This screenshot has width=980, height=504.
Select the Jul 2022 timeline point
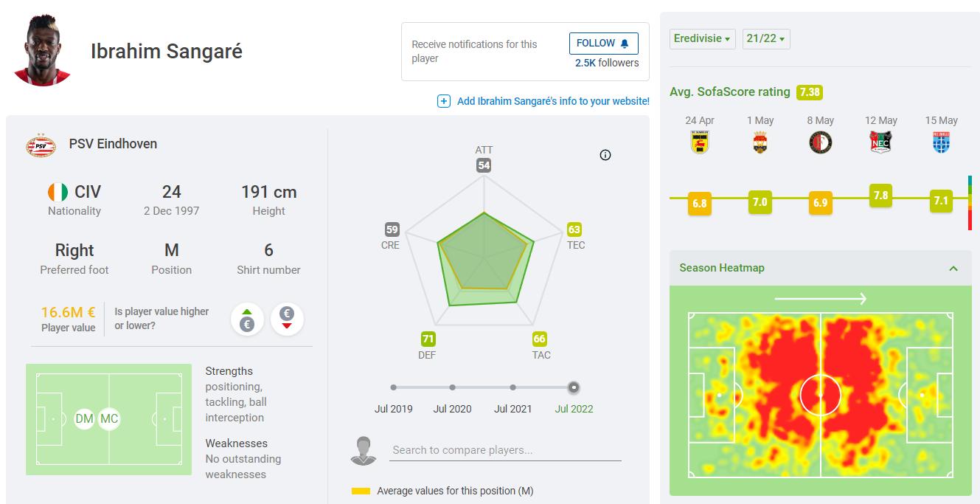(574, 387)
